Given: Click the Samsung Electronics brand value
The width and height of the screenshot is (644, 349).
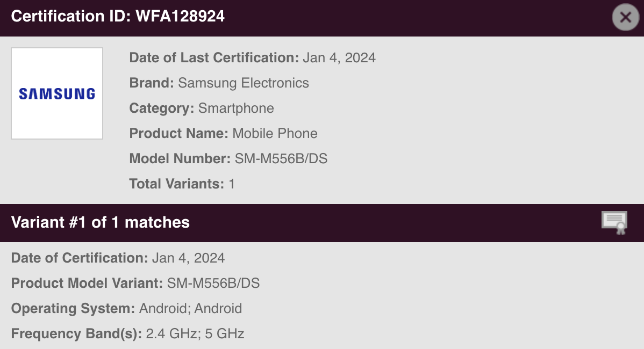Looking at the screenshot, I should 244,83.
